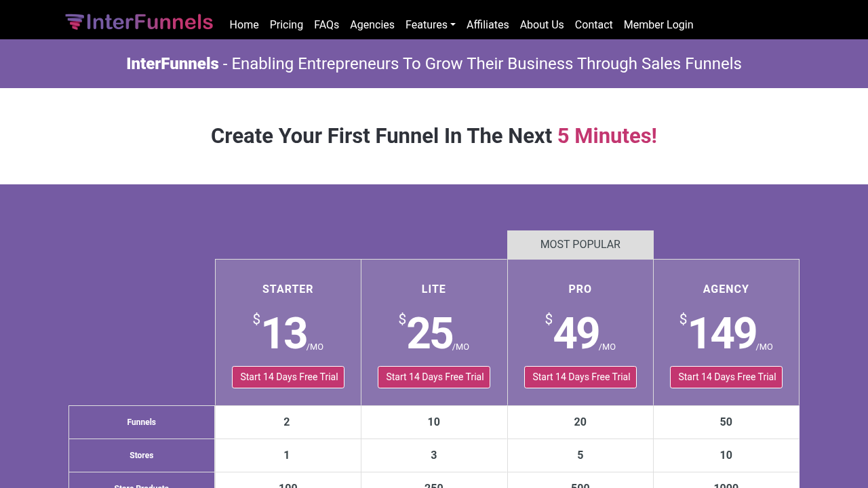The height and width of the screenshot is (488, 868).
Task: Select the $25 per month price
Action: click(x=434, y=332)
